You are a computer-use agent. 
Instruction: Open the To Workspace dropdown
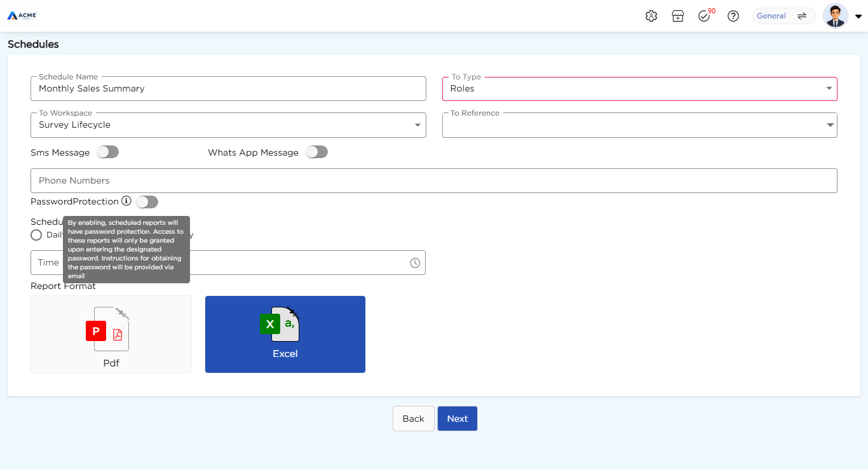[228, 125]
